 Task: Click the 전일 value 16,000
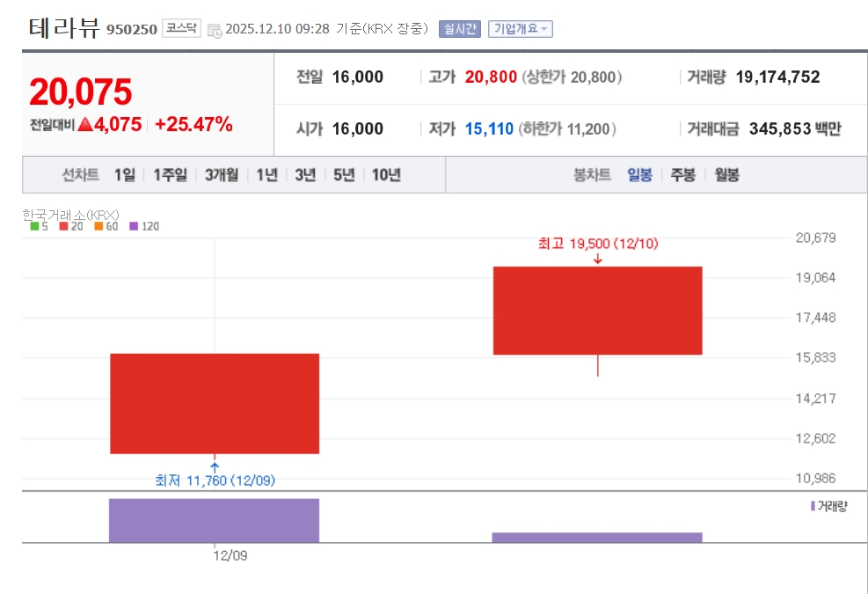[x=358, y=77]
